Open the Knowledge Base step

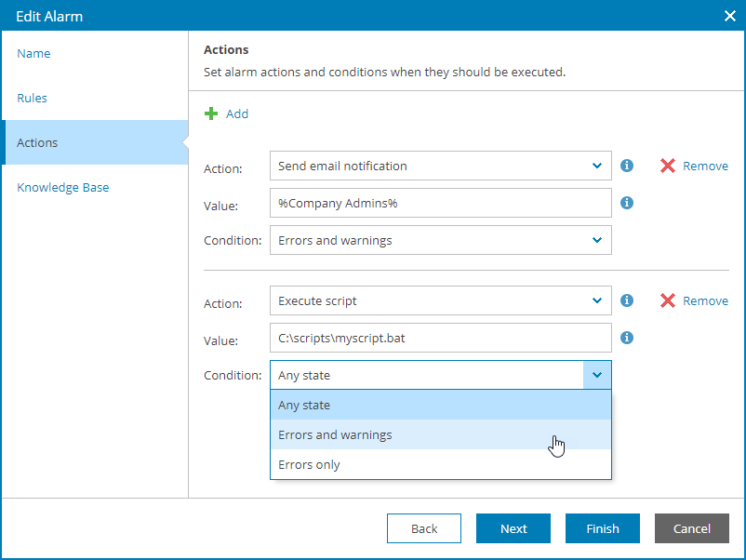click(x=63, y=187)
